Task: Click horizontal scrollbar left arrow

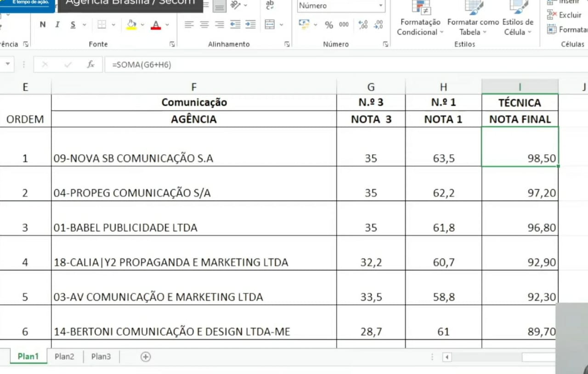Action: pos(447,357)
